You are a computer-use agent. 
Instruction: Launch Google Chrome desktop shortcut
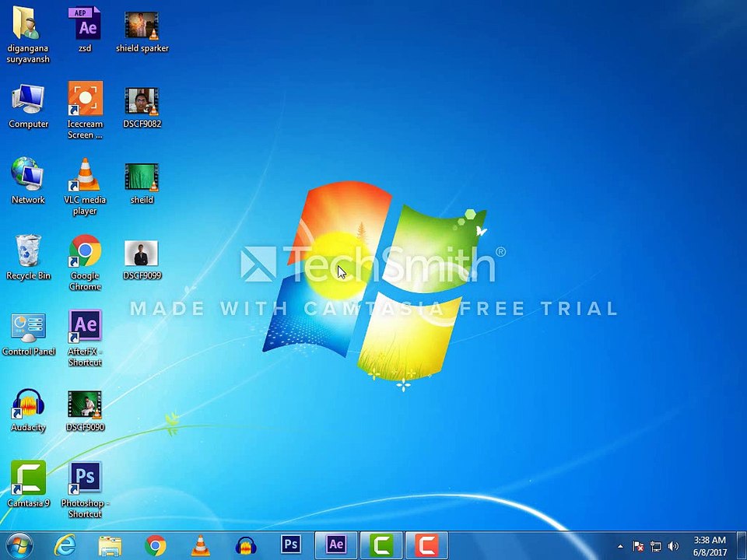(x=85, y=262)
